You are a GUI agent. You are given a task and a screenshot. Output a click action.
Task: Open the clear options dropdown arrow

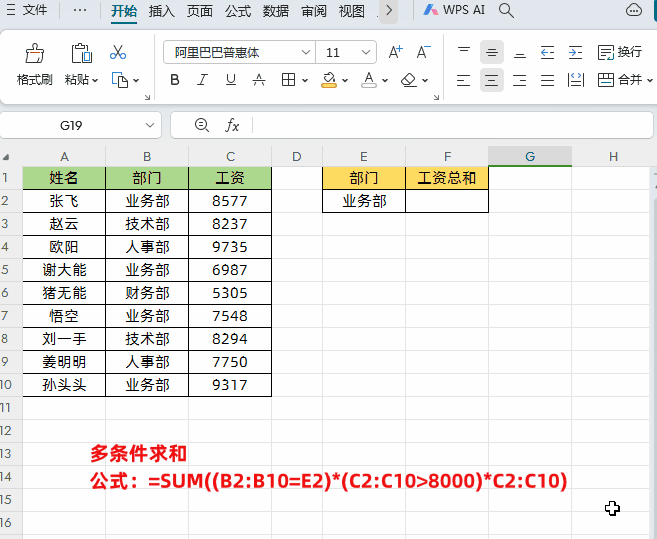424,80
